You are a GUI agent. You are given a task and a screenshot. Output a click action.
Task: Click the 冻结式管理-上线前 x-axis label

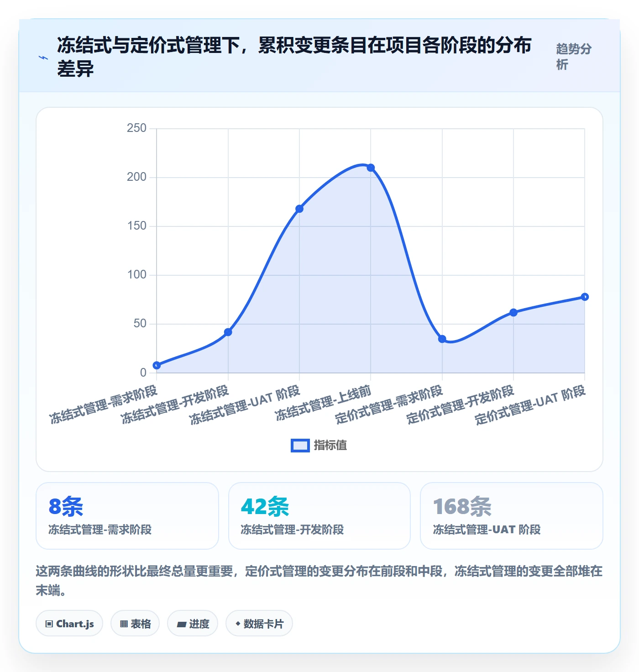click(x=324, y=403)
